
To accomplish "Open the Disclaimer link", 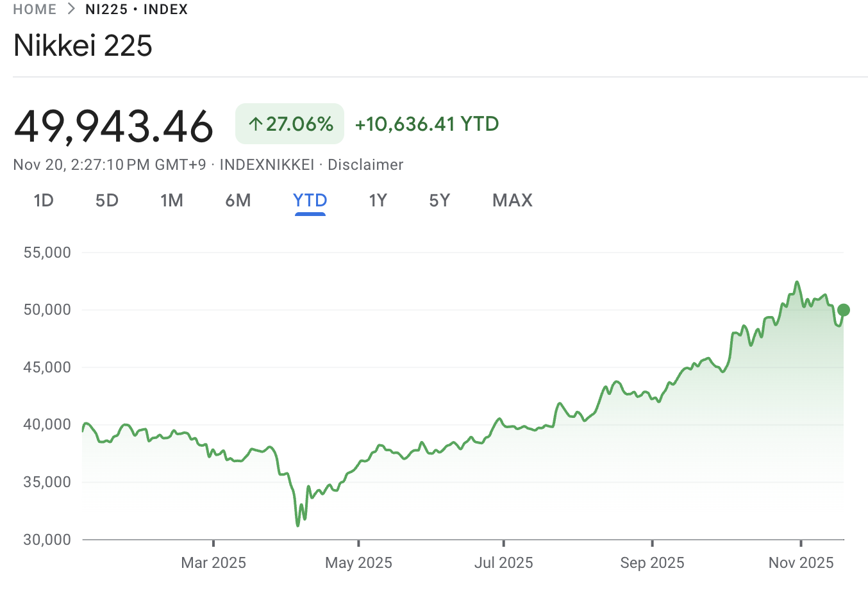I will click(365, 164).
